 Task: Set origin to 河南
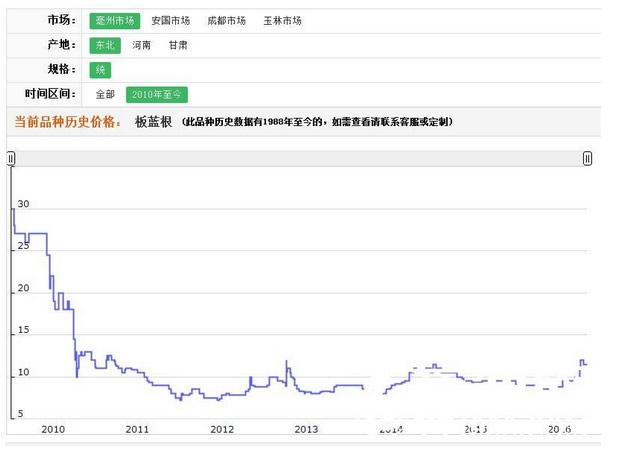142,45
